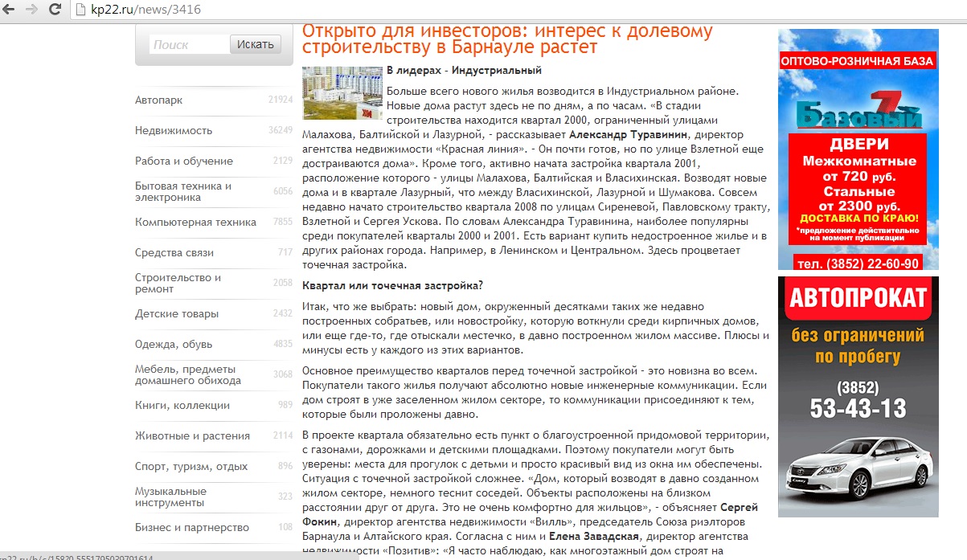
Task: Click the count 36249 beside Недвижимость
Action: [x=281, y=130]
